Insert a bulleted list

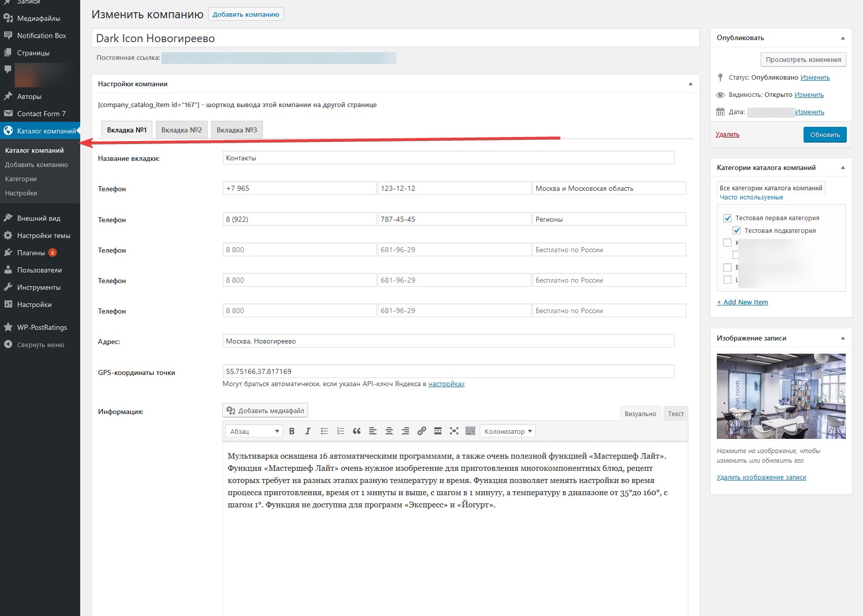click(324, 431)
